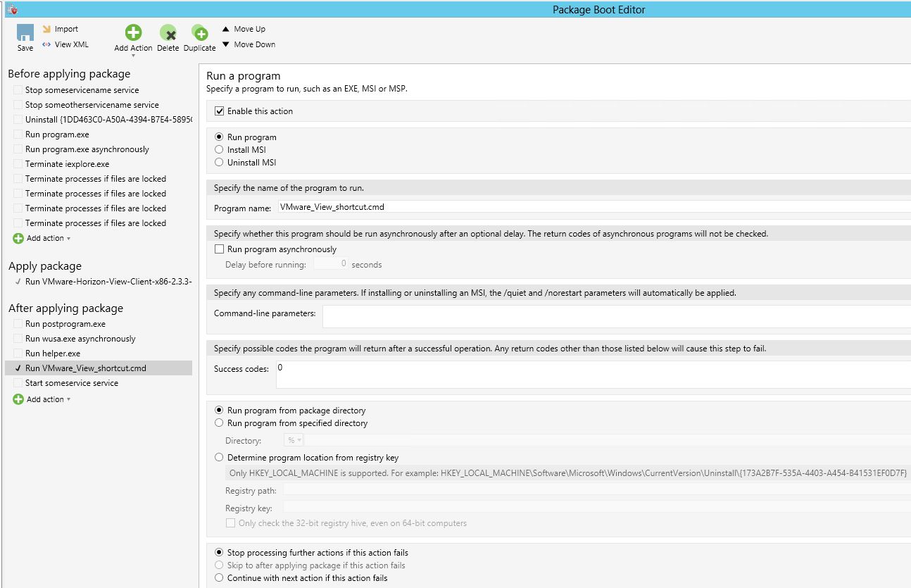Toggle checkbox for Run wusa.exe asynchronously
Viewport: 911px width, 588px height.
(18, 339)
